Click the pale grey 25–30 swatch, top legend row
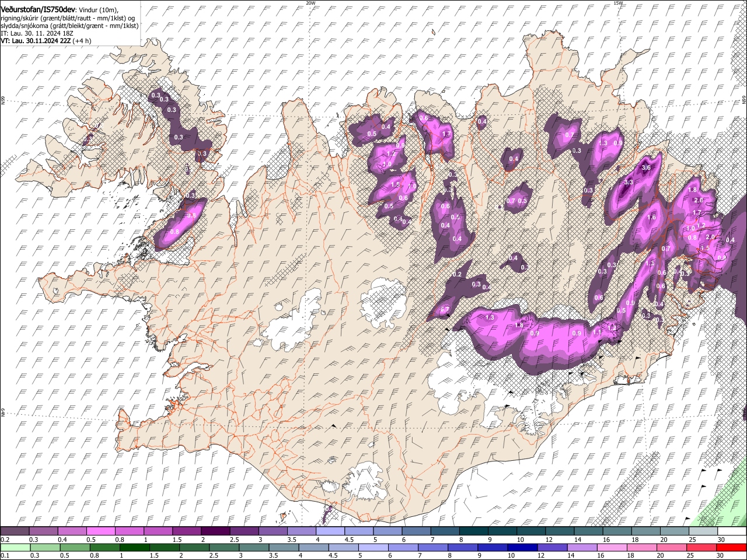747x560 pixels. (x=703, y=531)
